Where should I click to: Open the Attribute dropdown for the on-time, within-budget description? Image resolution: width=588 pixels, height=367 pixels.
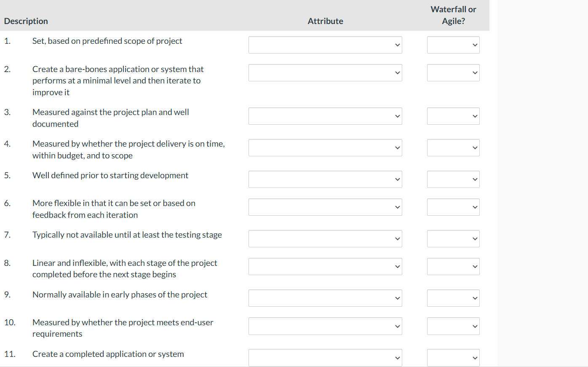click(x=325, y=147)
